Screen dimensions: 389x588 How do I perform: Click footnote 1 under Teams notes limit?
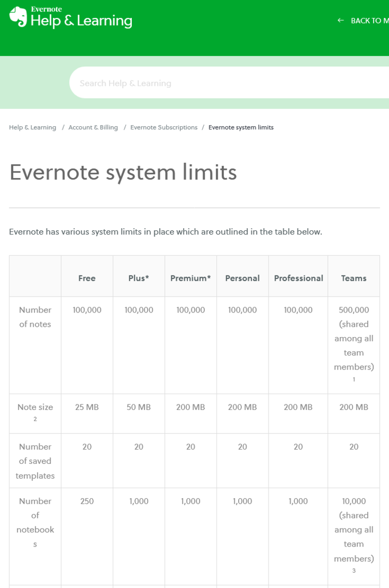click(354, 379)
